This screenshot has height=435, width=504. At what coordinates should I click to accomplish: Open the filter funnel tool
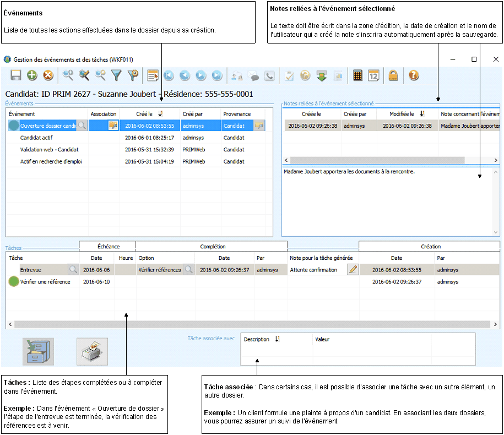click(x=116, y=76)
